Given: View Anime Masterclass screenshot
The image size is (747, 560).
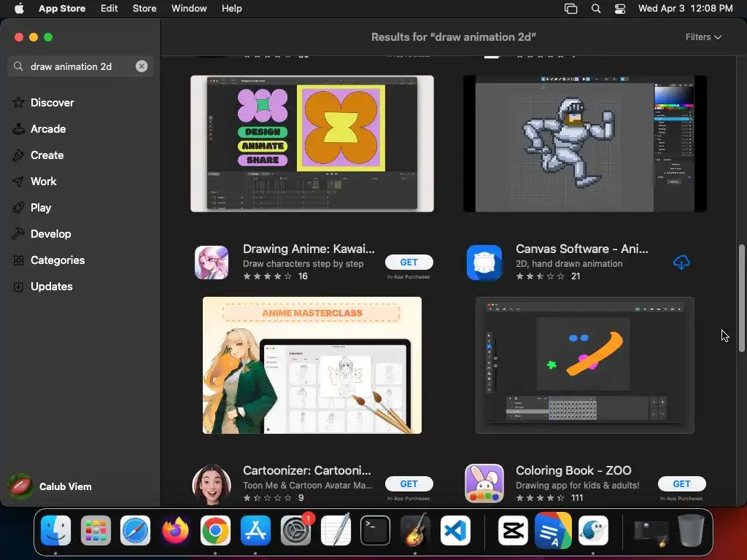Looking at the screenshot, I should 312,365.
